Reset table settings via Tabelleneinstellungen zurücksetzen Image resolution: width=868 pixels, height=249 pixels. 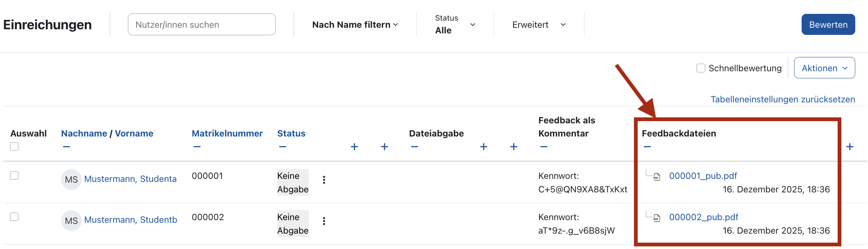pyautogui.click(x=783, y=99)
